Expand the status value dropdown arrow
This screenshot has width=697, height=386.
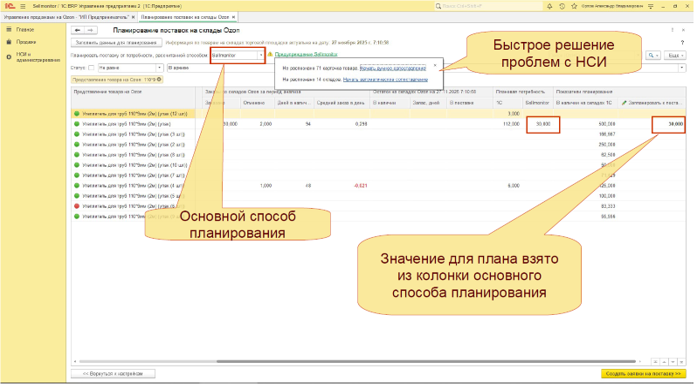(x=160, y=68)
